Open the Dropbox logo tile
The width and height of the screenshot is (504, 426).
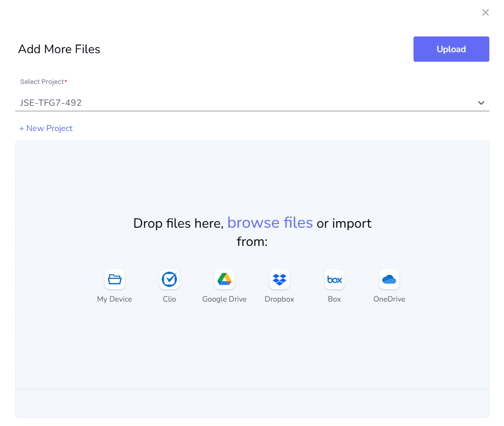[x=279, y=279]
